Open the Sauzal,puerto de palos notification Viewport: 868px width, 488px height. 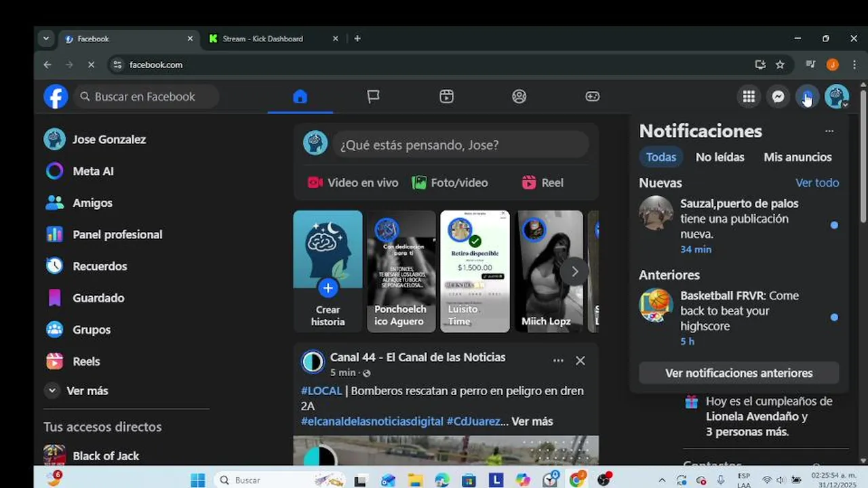click(739, 226)
